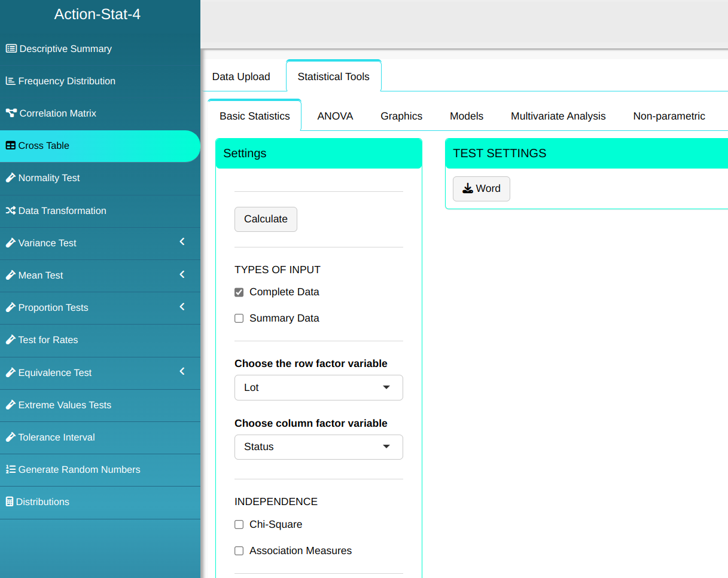Switch to the Data Upload tab

pos(241,77)
